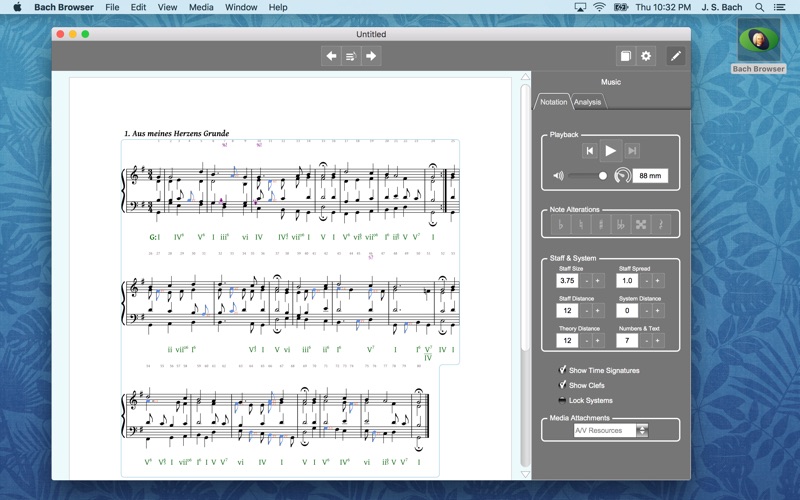Click the back arrow navigation button

click(331, 56)
